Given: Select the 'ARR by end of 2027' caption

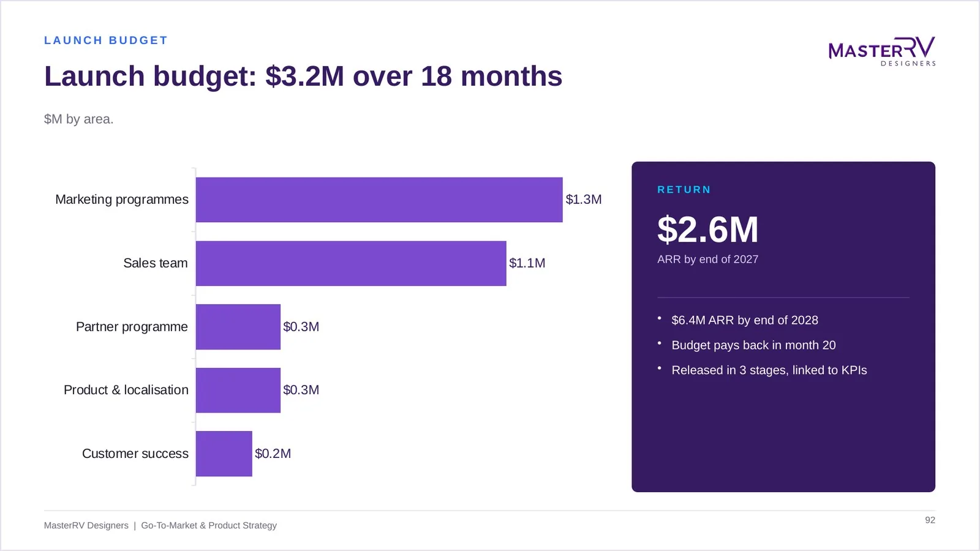Looking at the screenshot, I should coord(708,260).
